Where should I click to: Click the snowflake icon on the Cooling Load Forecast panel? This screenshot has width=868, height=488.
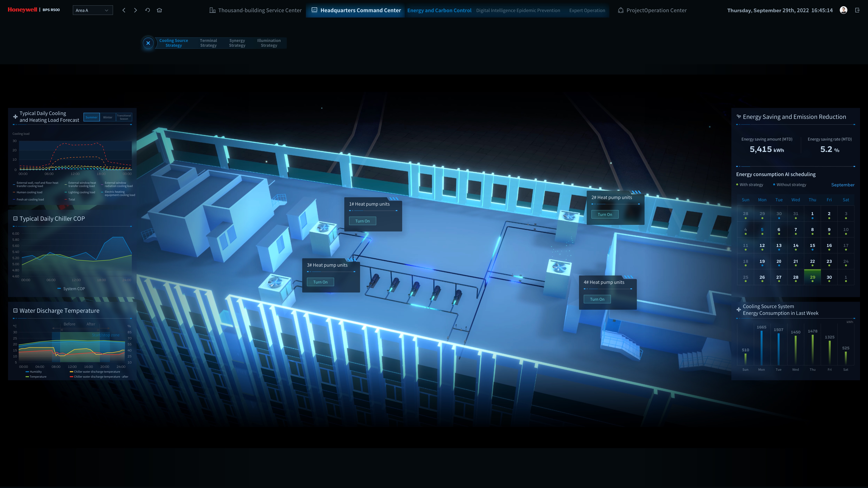[15, 116]
